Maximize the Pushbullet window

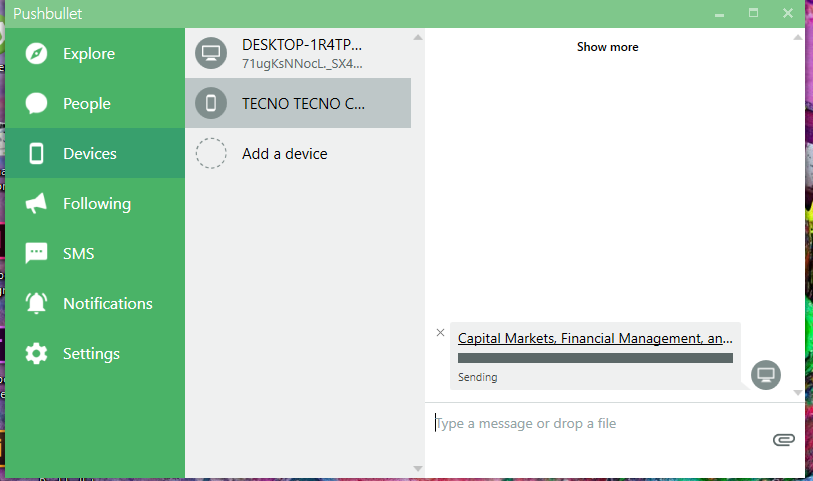pos(753,13)
